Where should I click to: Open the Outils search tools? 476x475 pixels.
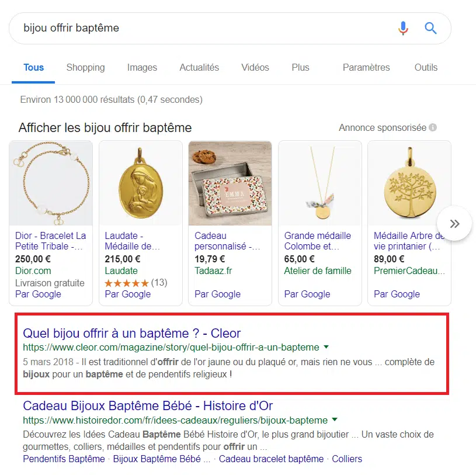click(426, 67)
